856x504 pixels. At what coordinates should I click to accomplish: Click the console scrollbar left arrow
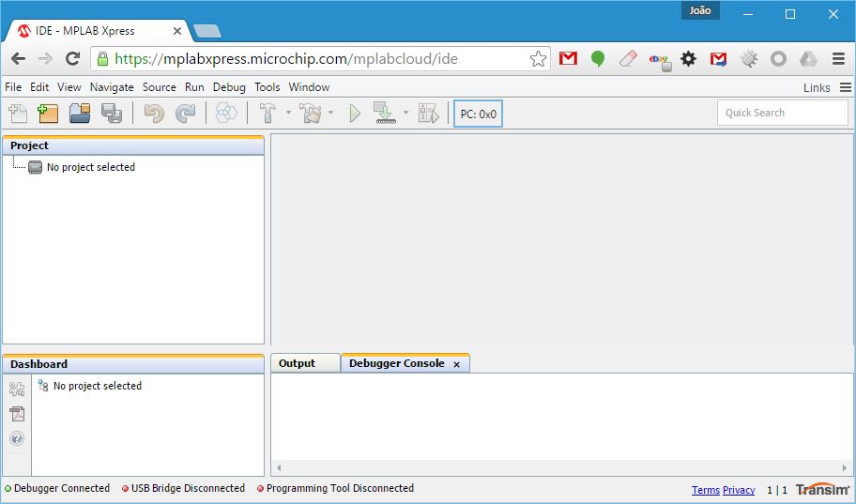pos(279,468)
